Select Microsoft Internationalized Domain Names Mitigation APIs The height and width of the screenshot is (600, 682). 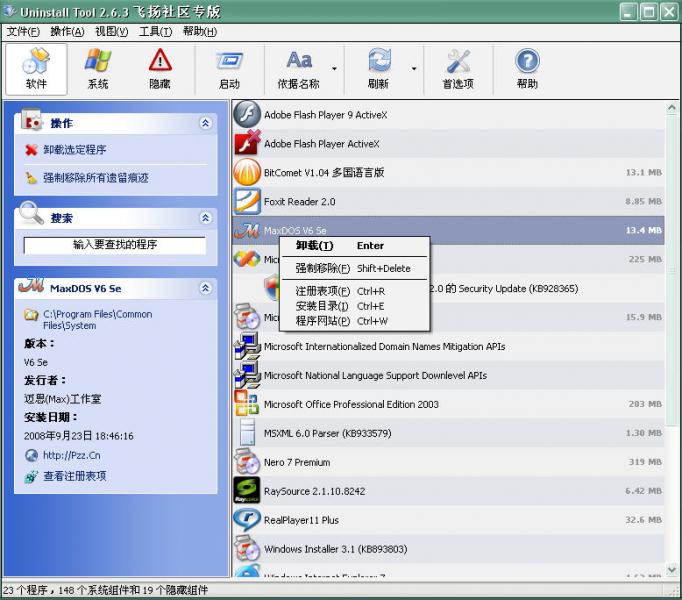tap(448, 346)
